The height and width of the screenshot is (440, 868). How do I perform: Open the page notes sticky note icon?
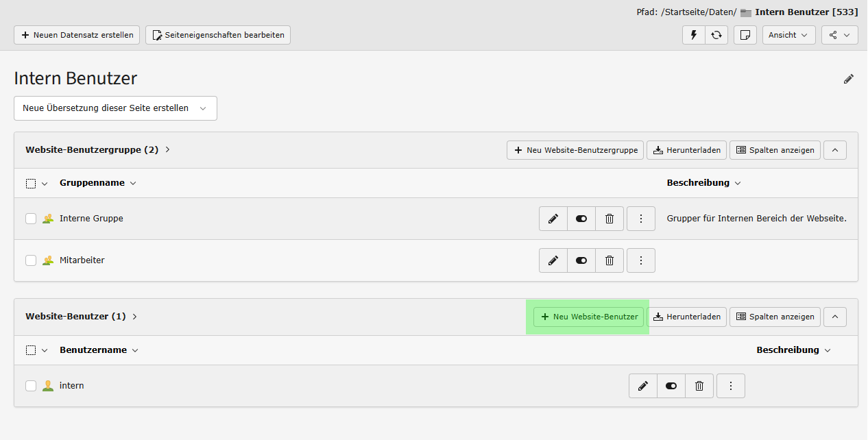(745, 35)
